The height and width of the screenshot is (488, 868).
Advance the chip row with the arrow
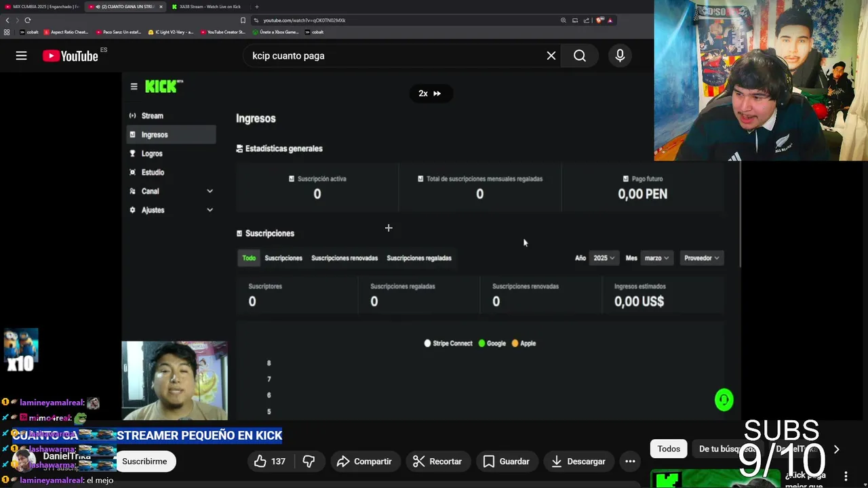point(836,449)
